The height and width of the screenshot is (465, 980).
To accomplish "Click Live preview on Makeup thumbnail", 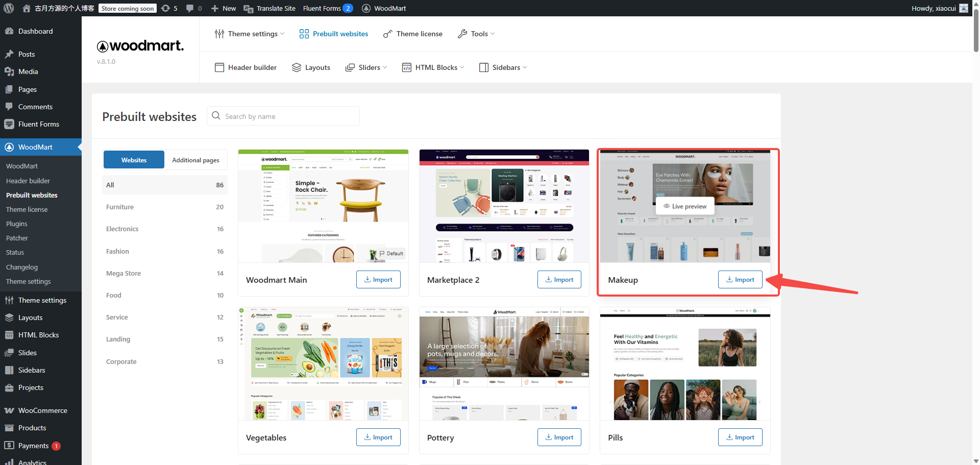I will [x=684, y=206].
